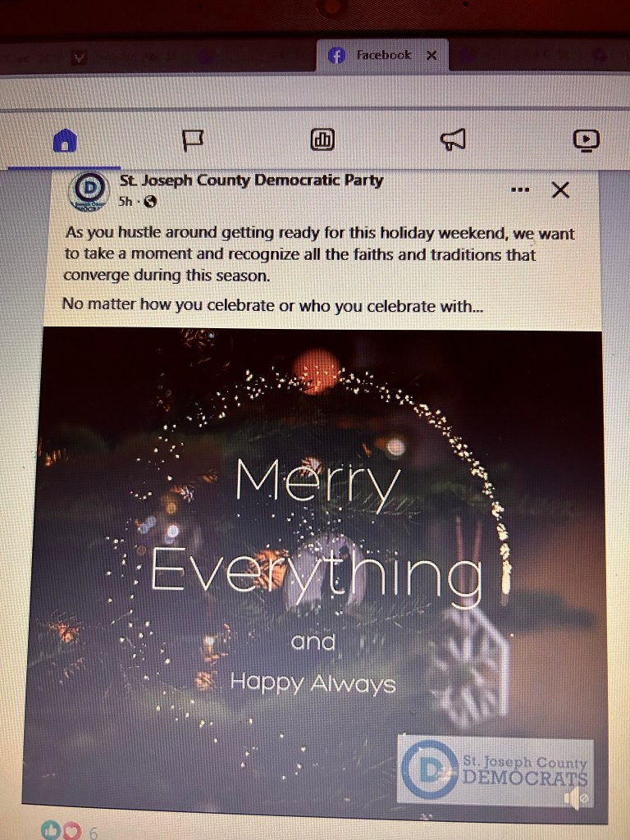The height and width of the screenshot is (840, 630).
Task: Open the 5h post timestamp
Action: tap(126, 202)
